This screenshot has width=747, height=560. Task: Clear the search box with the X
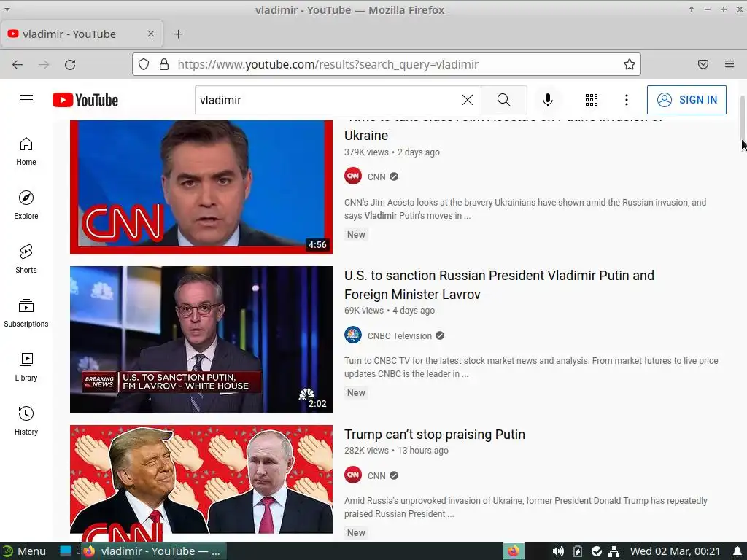468,100
